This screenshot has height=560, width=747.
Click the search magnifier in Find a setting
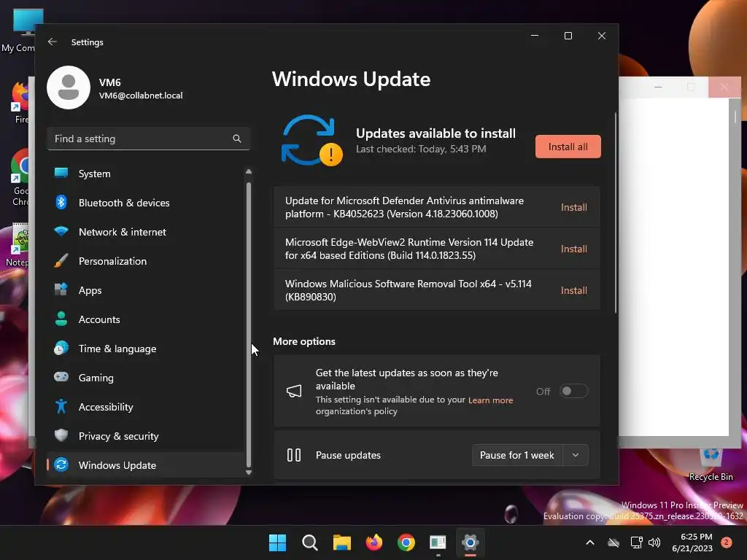point(237,139)
